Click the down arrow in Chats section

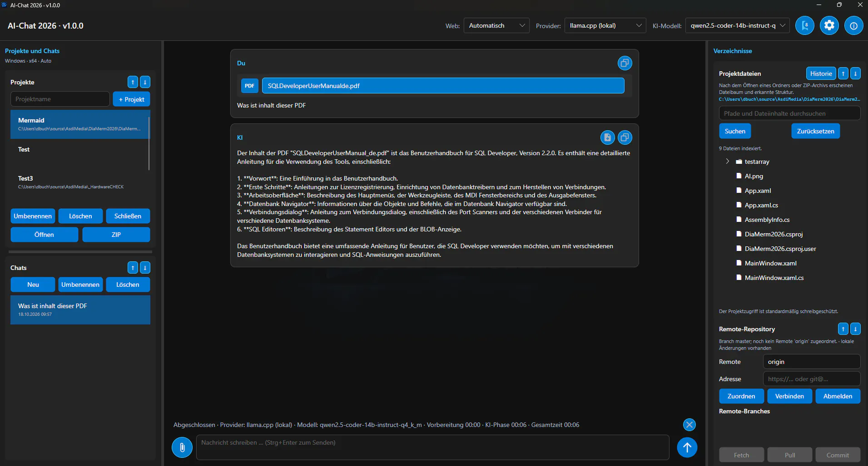click(145, 268)
